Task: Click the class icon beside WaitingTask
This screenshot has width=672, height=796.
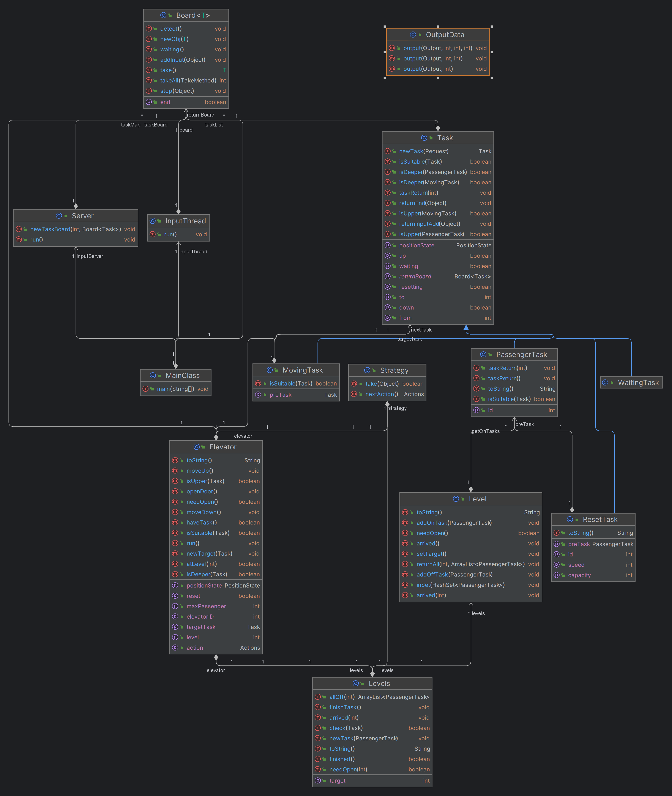Action: point(605,382)
